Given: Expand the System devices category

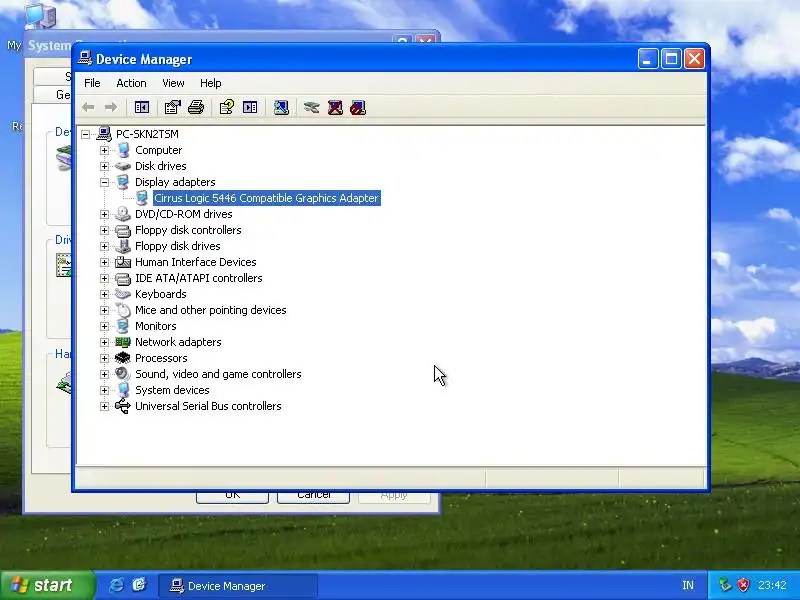Looking at the screenshot, I should [x=104, y=390].
